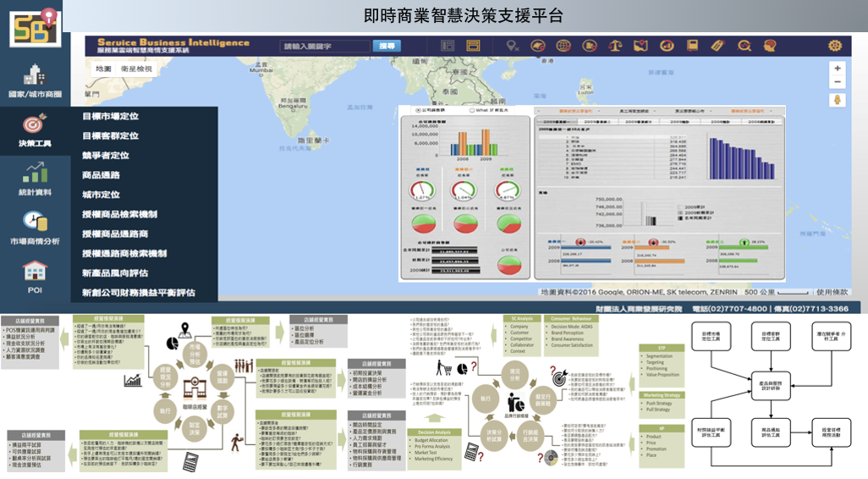The height and width of the screenshot is (479, 868).
Task: Click the 目標市場定位工具 flowchart box
Action: (711, 336)
